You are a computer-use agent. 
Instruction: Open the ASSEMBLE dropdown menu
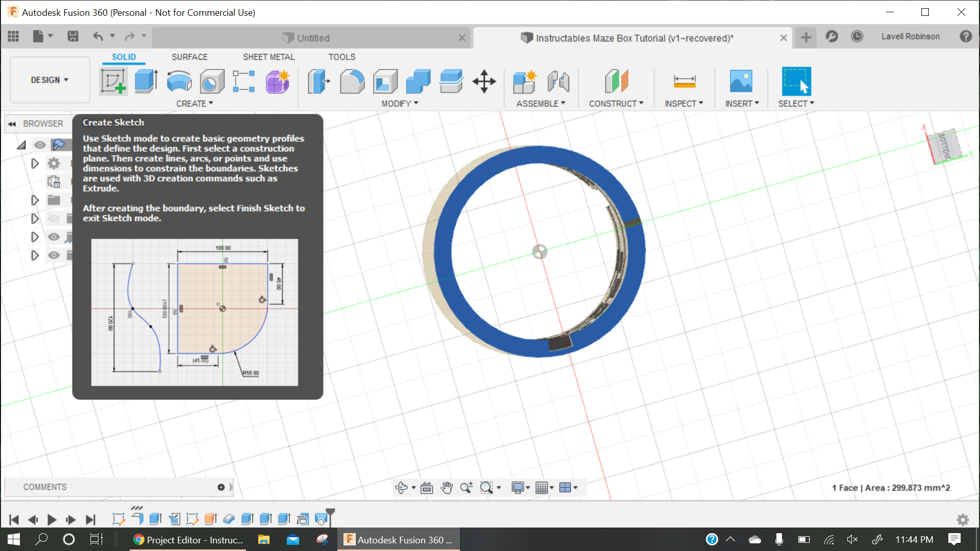click(x=541, y=104)
